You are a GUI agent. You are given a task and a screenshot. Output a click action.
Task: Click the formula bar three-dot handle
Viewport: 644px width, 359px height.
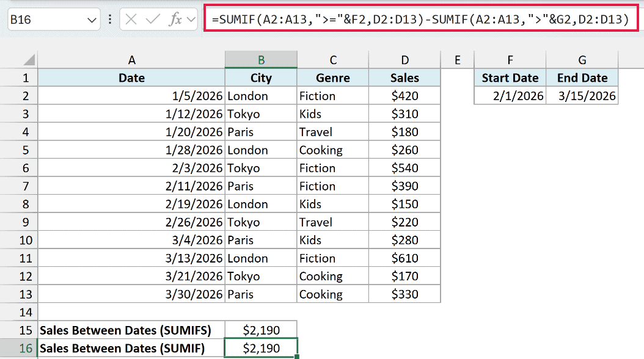click(110, 20)
